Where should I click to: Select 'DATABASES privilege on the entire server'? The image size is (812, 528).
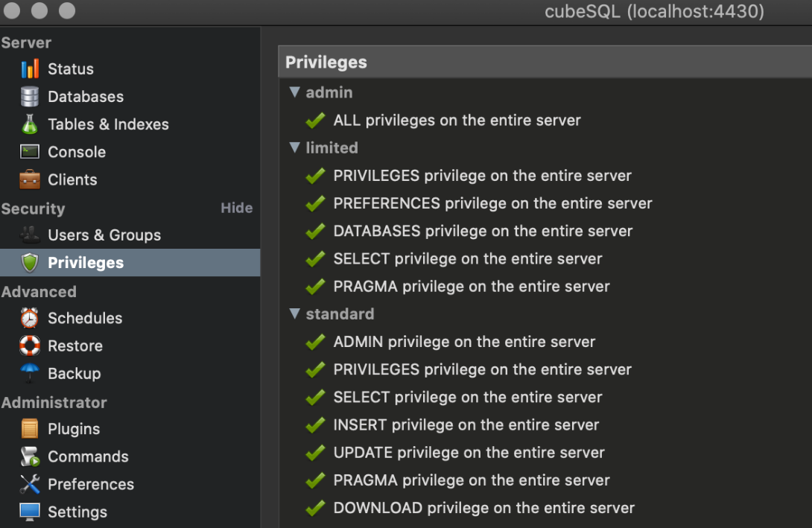click(483, 231)
